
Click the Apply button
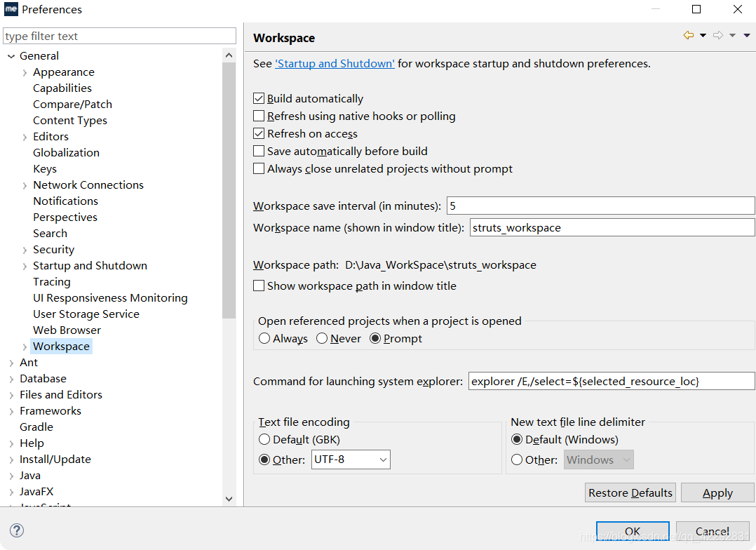[717, 492]
